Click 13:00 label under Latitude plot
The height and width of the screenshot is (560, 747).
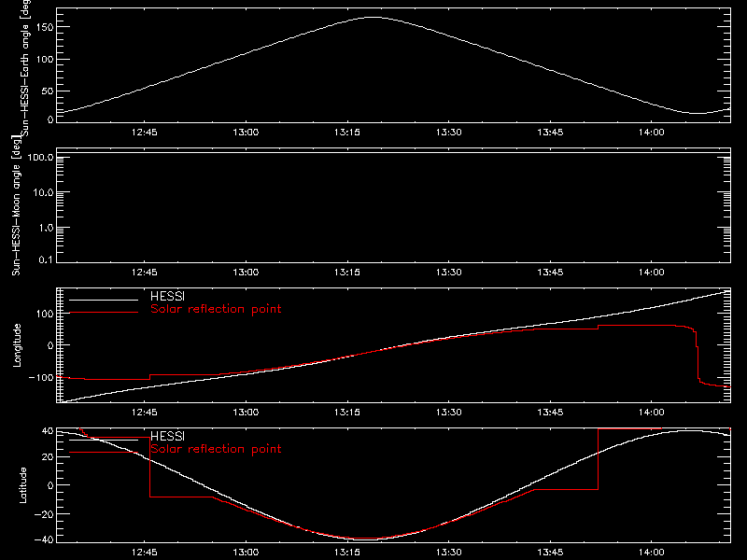coord(246,553)
